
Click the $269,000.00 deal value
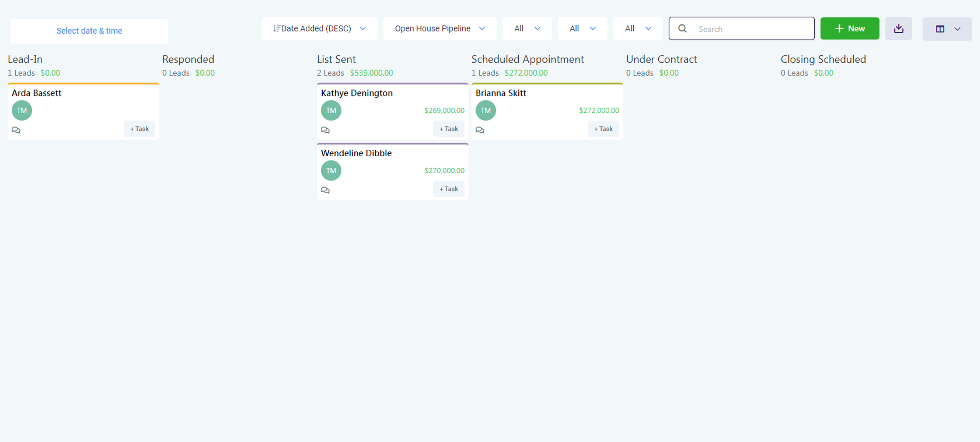[444, 111]
